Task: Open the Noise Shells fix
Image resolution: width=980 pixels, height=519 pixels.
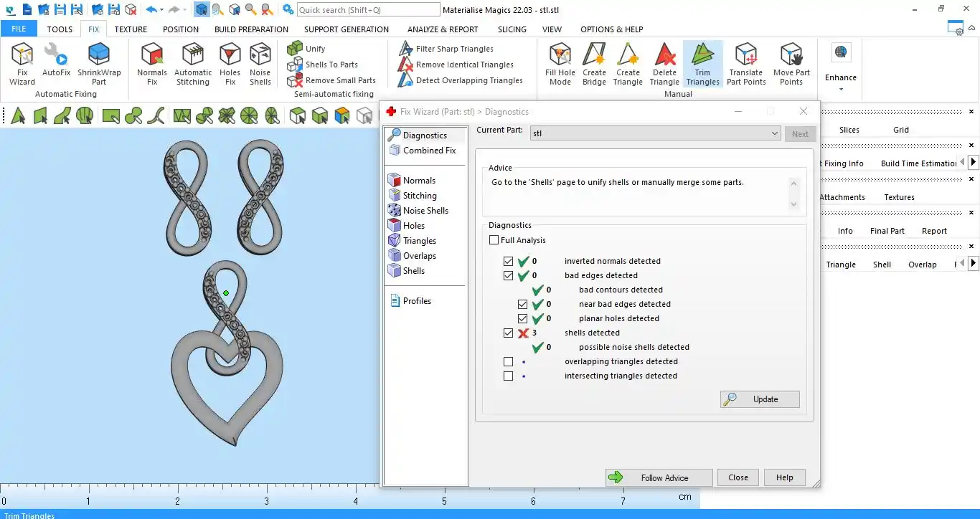Action: point(260,64)
